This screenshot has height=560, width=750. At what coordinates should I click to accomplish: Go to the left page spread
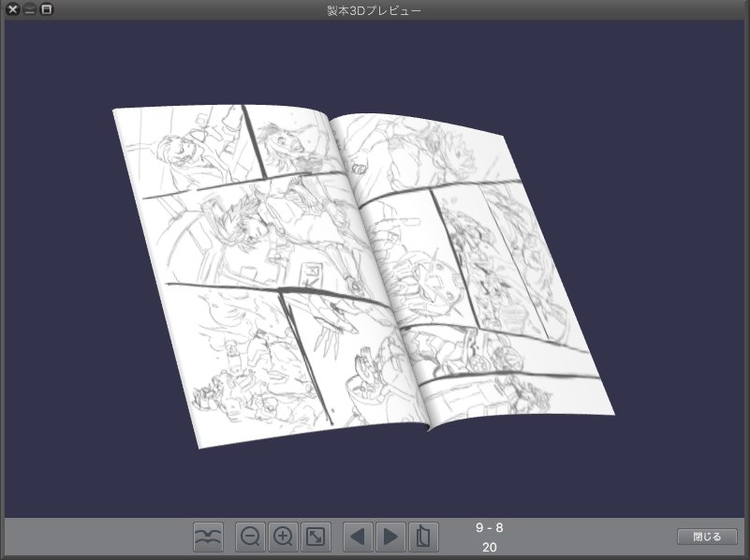click(x=358, y=537)
